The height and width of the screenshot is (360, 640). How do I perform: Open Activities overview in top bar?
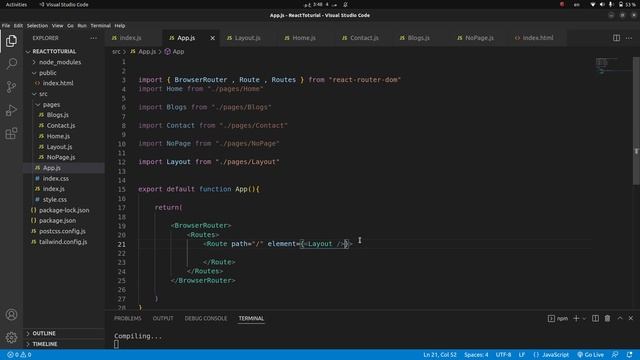click(x=16, y=4)
